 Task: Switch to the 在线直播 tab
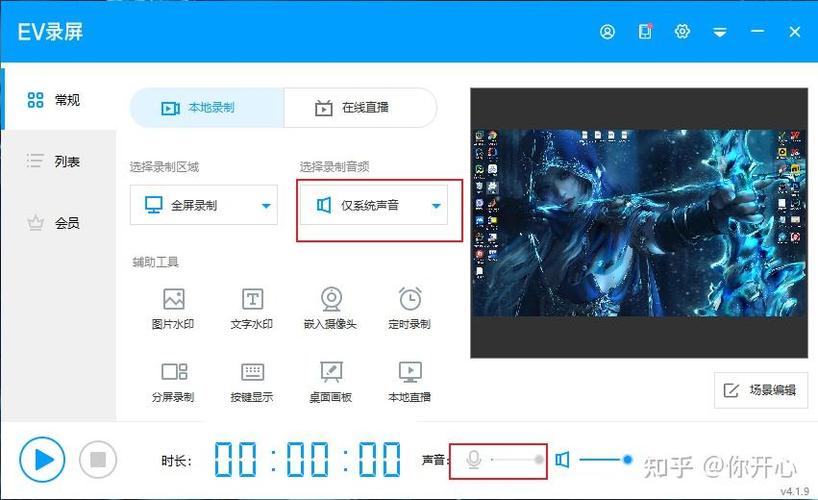tap(360, 108)
